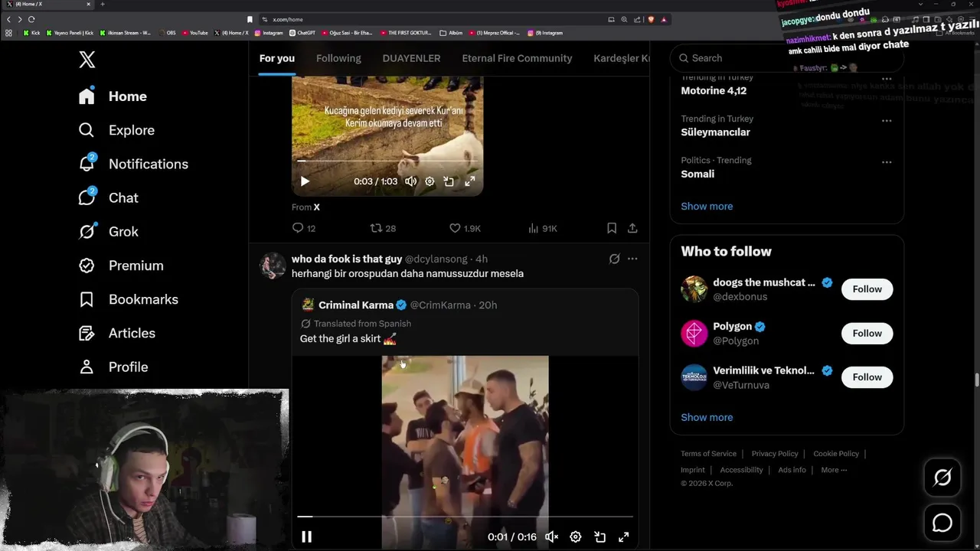Open the Criminal Karma quoted post author

pyautogui.click(x=356, y=305)
